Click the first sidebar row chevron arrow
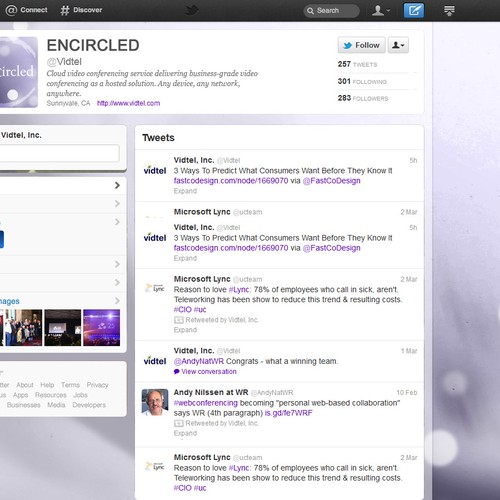Viewport: 500px width, 500px height. pyautogui.click(x=117, y=185)
